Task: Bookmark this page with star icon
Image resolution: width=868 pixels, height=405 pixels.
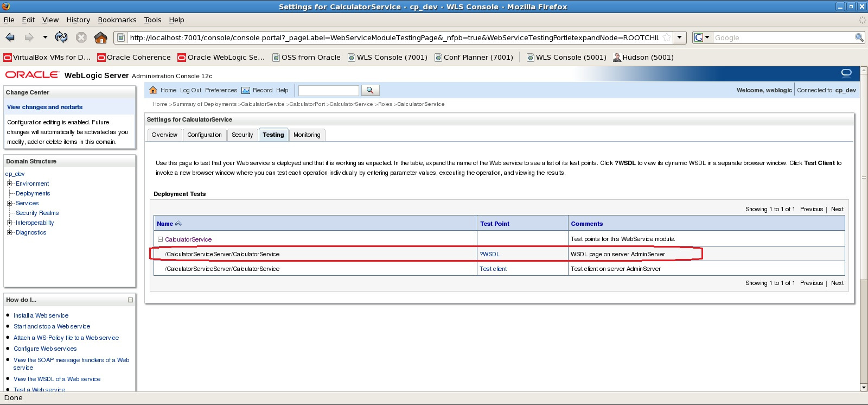Action: pos(667,37)
